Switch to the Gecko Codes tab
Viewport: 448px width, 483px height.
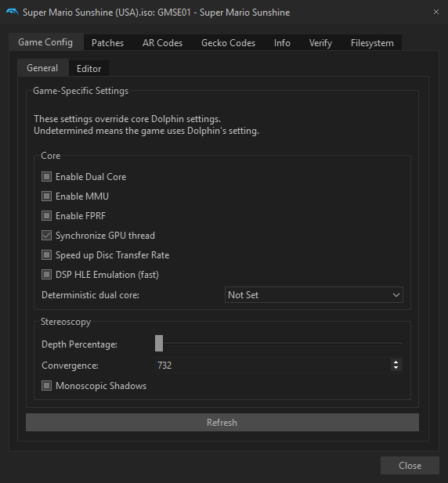[x=229, y=43]
